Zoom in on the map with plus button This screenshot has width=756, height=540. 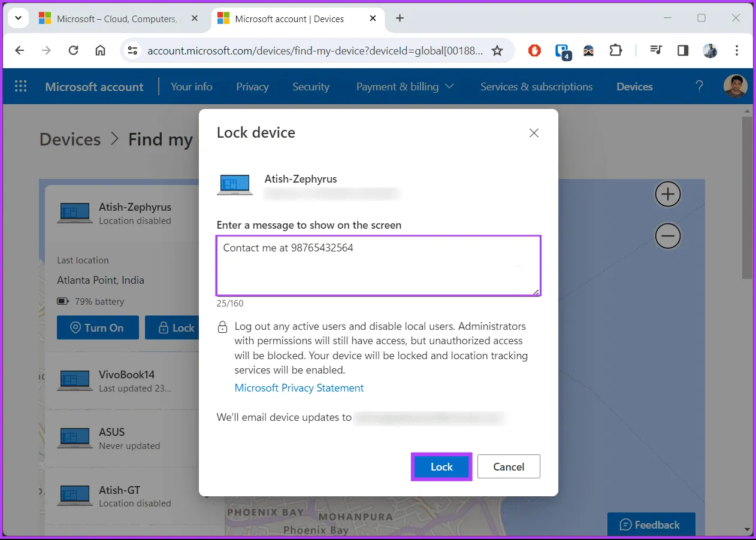(667, 195)
